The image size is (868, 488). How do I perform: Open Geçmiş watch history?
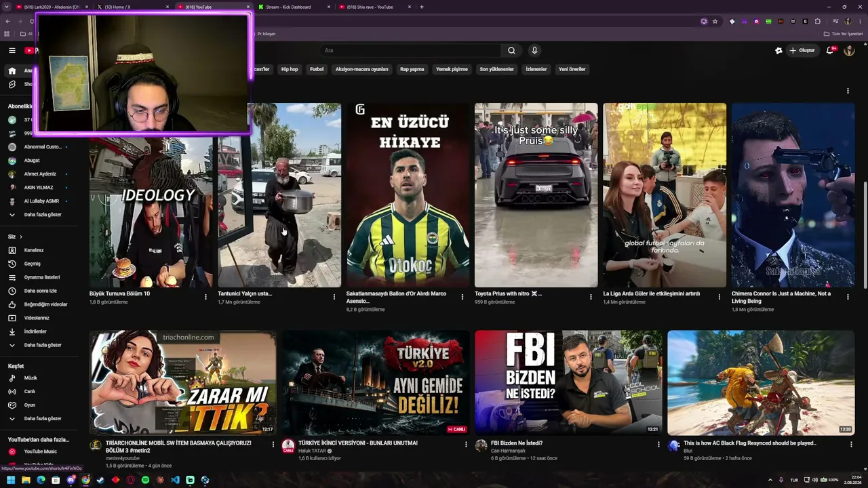pyautogui.click(x=33, y=264)
